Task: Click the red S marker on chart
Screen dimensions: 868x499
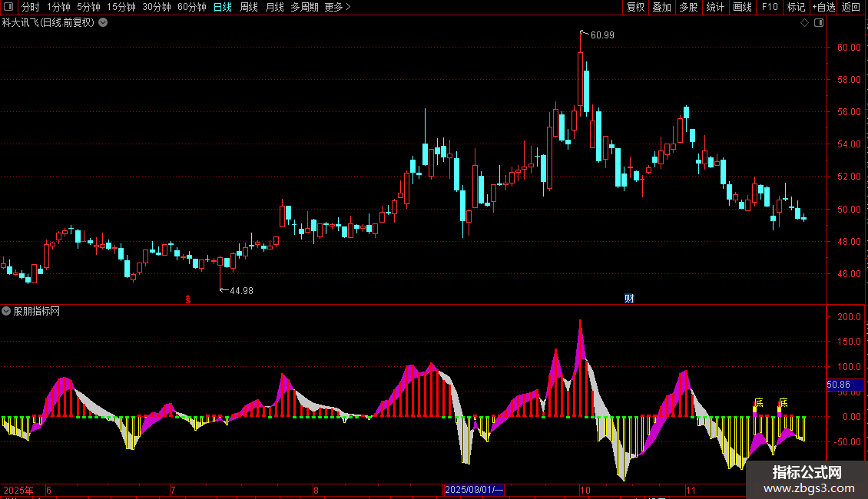Action: coord(188,299)
